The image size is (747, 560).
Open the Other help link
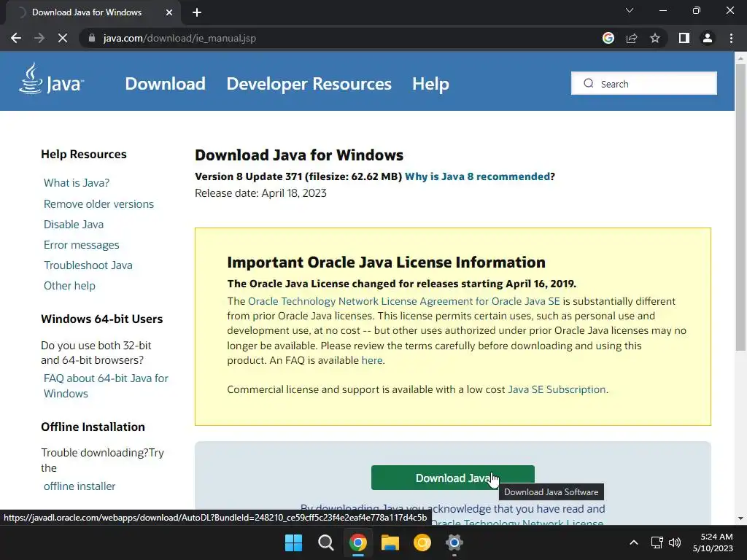[x=69, y=286]
